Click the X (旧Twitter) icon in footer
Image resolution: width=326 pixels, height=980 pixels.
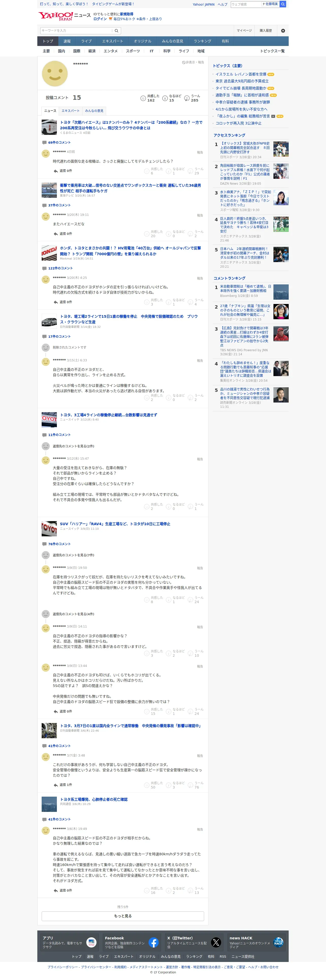(x=216, y=942)
